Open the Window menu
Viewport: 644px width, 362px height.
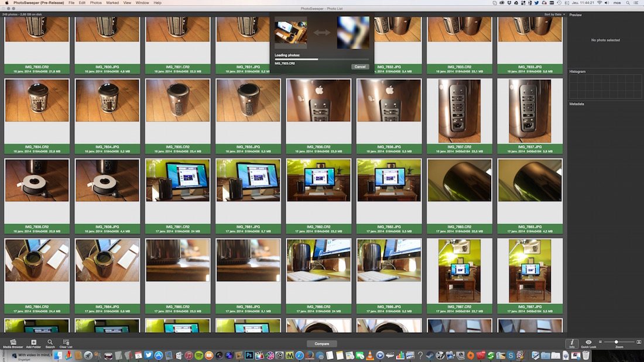point(142,2)
